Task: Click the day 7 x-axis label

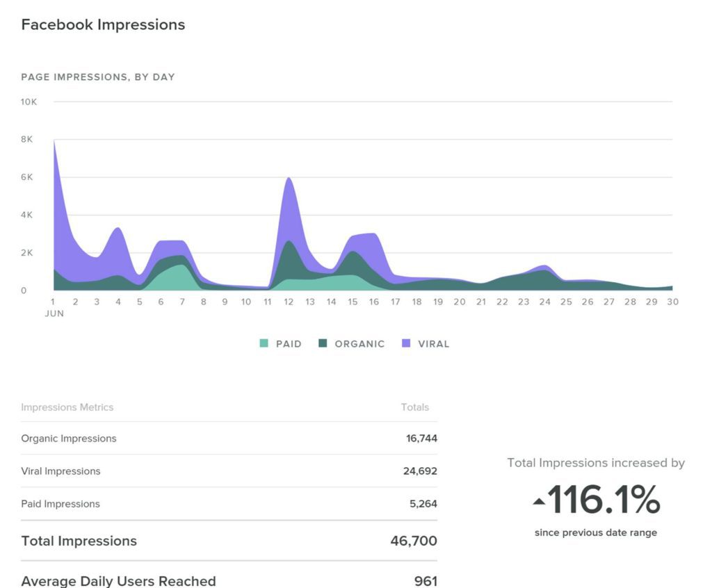Action: (182, 302)
